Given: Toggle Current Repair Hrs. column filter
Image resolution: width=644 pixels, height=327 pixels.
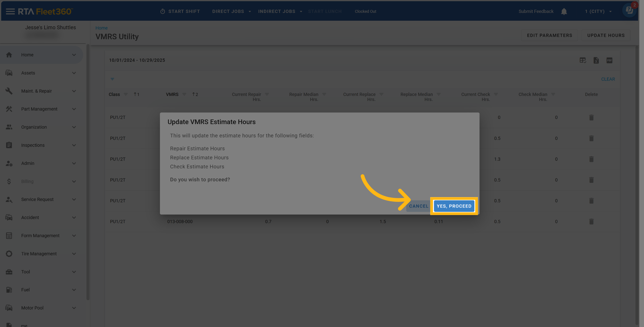Looking at the screenshot, I should tap(267, 95).
